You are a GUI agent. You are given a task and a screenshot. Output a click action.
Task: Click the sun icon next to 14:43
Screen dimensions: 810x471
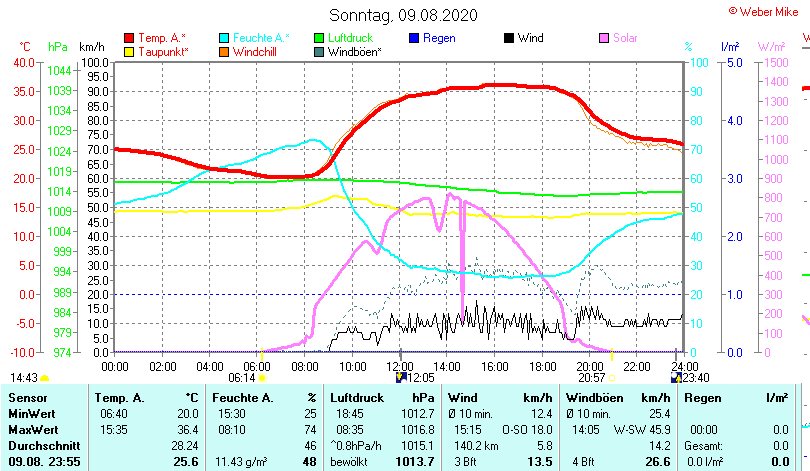44,379
